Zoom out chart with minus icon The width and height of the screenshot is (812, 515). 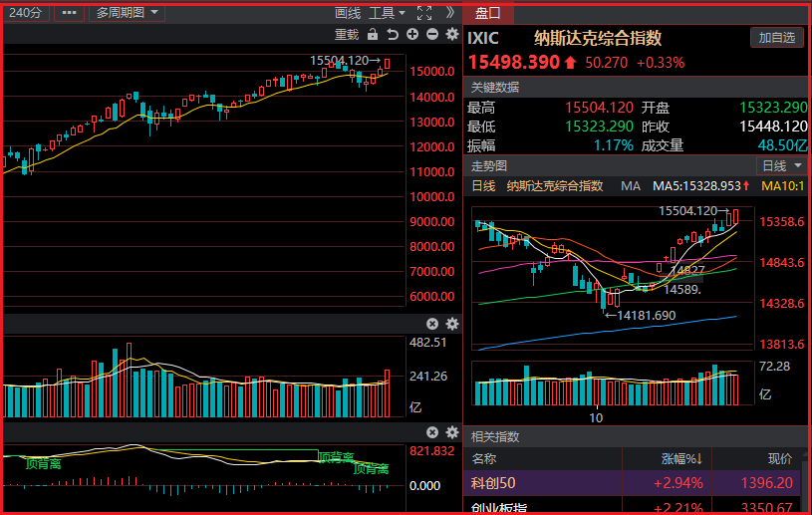coord(432,34)
